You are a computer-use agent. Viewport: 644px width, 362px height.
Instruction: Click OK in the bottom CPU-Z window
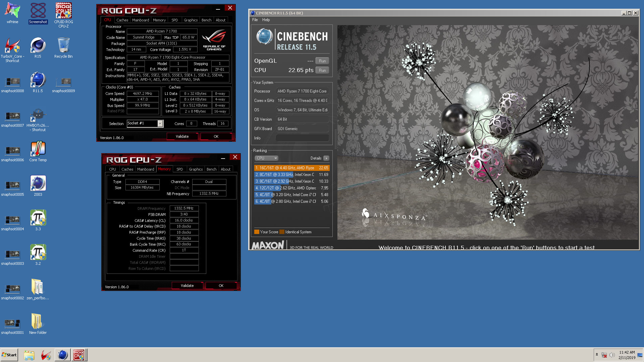[x=221, y=286]
